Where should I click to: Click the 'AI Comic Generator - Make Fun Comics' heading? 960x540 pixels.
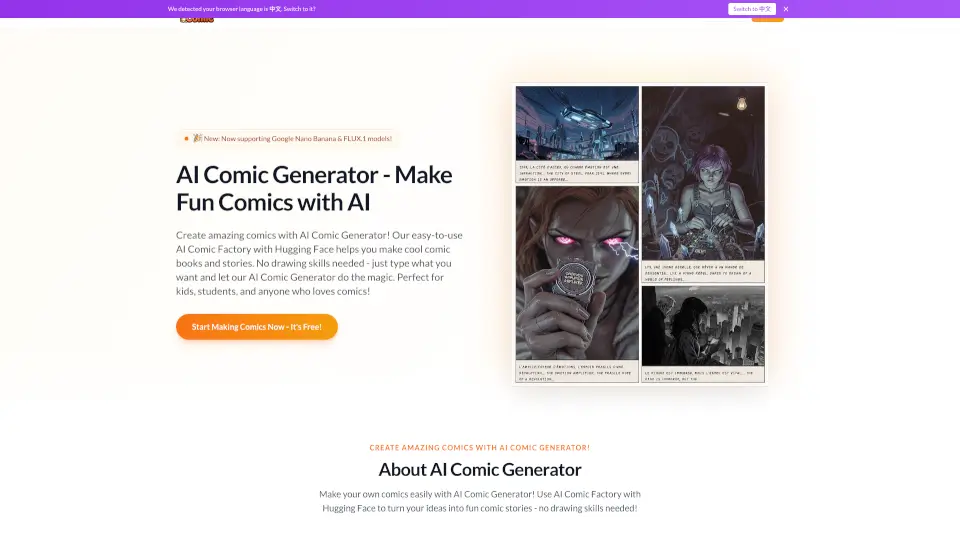pyautogui.click(x=314, y=189)
